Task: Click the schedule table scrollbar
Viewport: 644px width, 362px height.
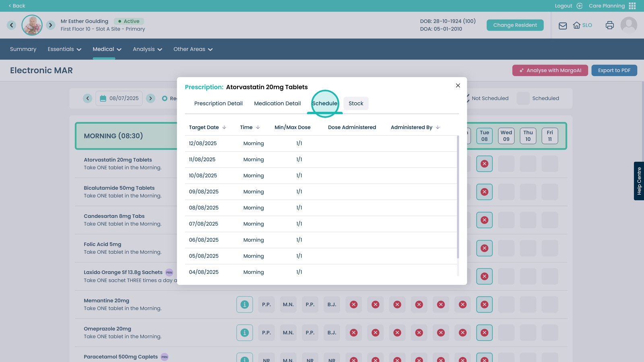Action: pyautogui.click(x=458, y=197)
